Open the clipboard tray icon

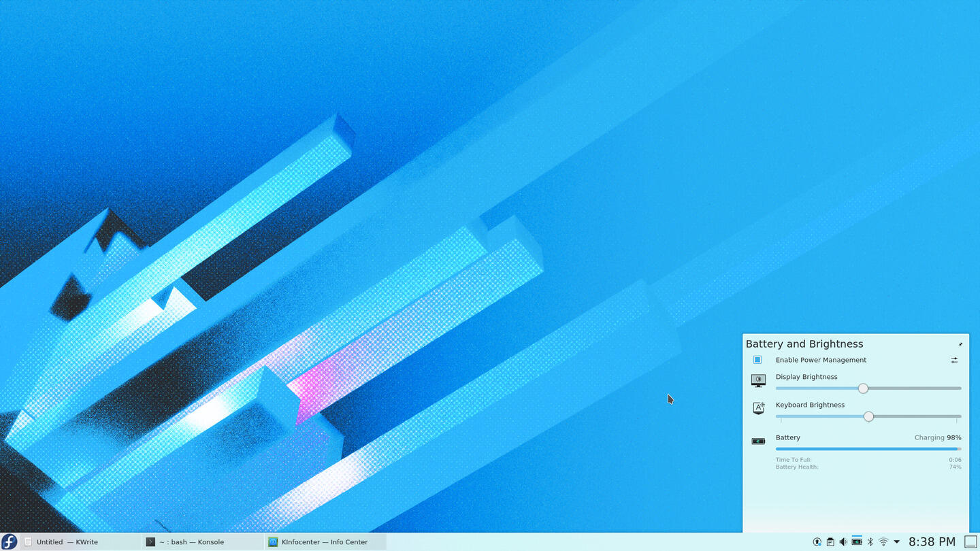coord(830,542)
